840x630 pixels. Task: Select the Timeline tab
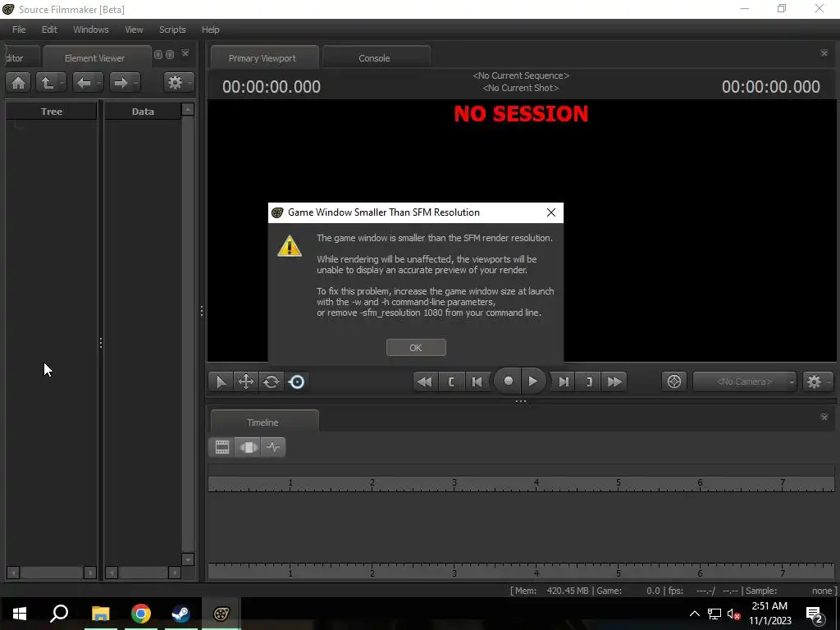[262, 422]
